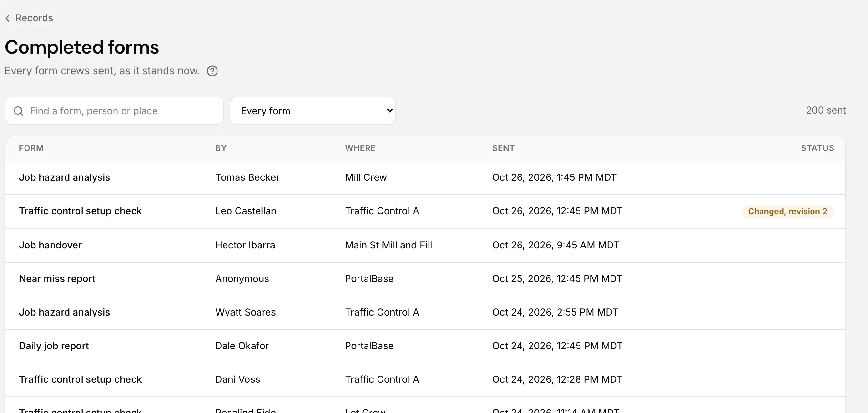Click the Mill Crew location cell
868x413 pixels.
point(366,177)
